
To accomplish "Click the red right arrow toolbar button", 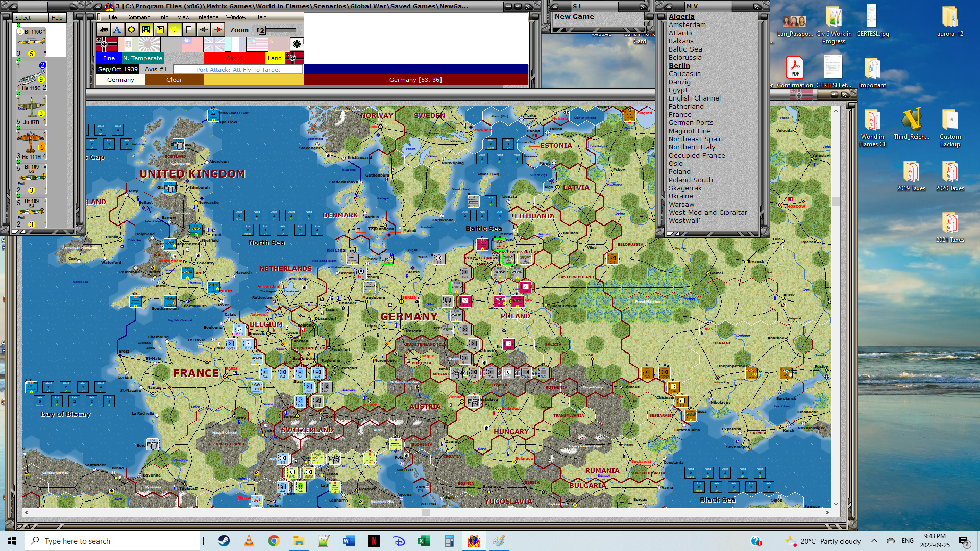I will point(218,30).
